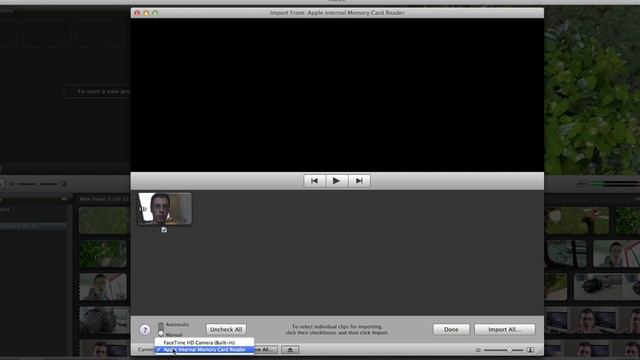Open help with the question mark button
This screenshot has width=640, height=360.
coord(145,330)
